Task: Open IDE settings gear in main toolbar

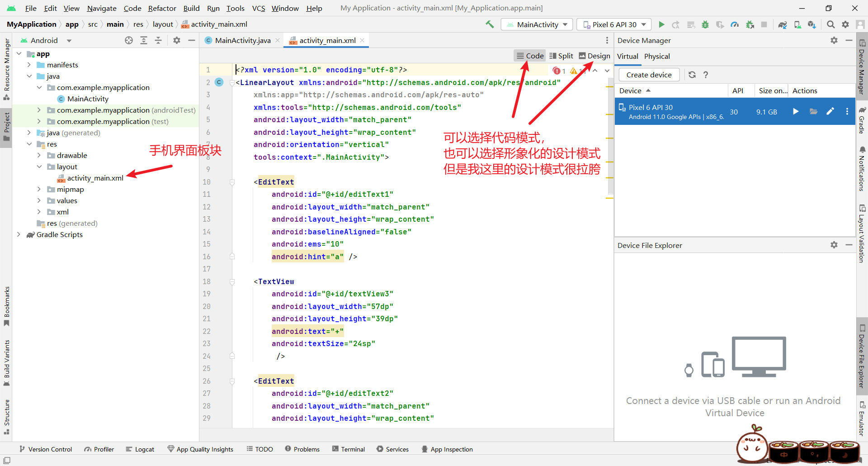Action: click(x=845, y=24)
